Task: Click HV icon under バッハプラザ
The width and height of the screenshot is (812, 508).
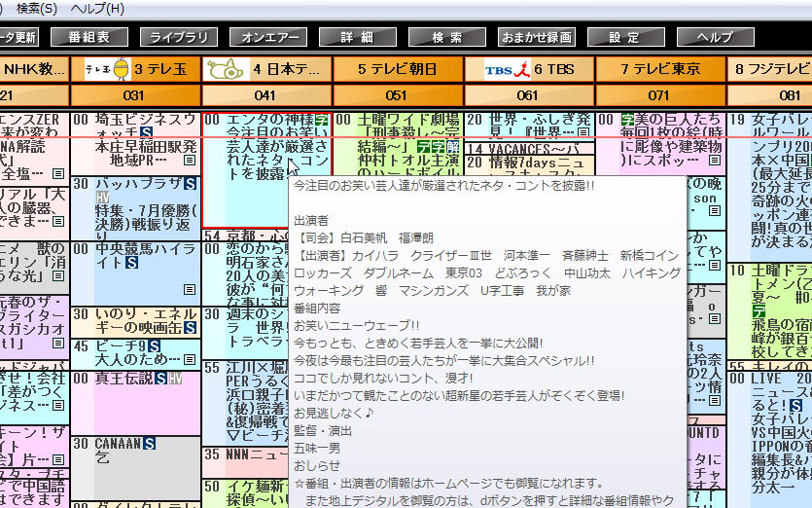Action: 102,198
